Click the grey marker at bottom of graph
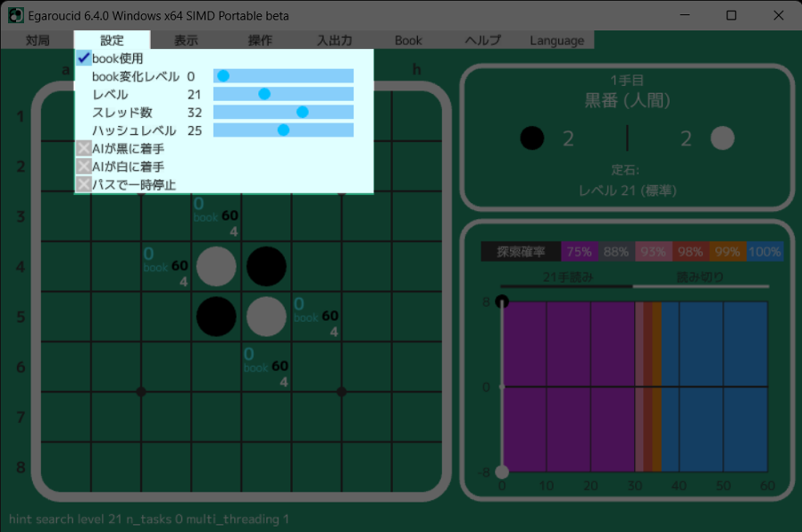 pyautogui.click(x=502, y=472)
